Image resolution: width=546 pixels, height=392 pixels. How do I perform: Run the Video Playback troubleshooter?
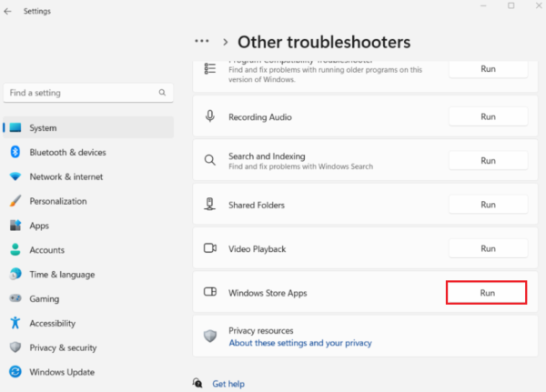[x=488, y=248]
